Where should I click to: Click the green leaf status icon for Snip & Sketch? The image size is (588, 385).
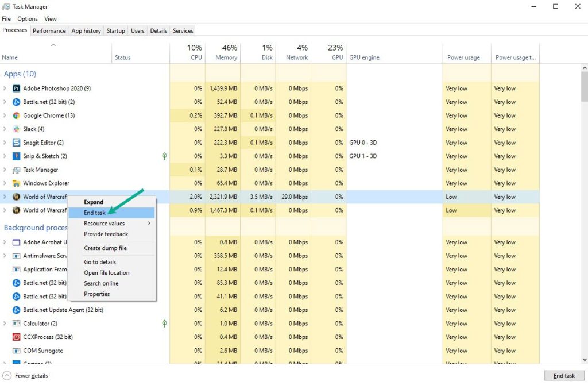point(164,156)
